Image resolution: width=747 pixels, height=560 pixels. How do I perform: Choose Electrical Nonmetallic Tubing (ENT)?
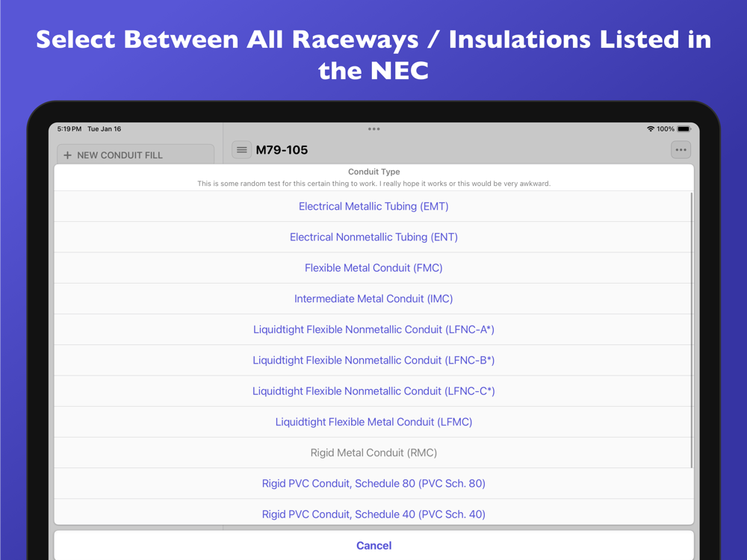(x=373, y=237)
